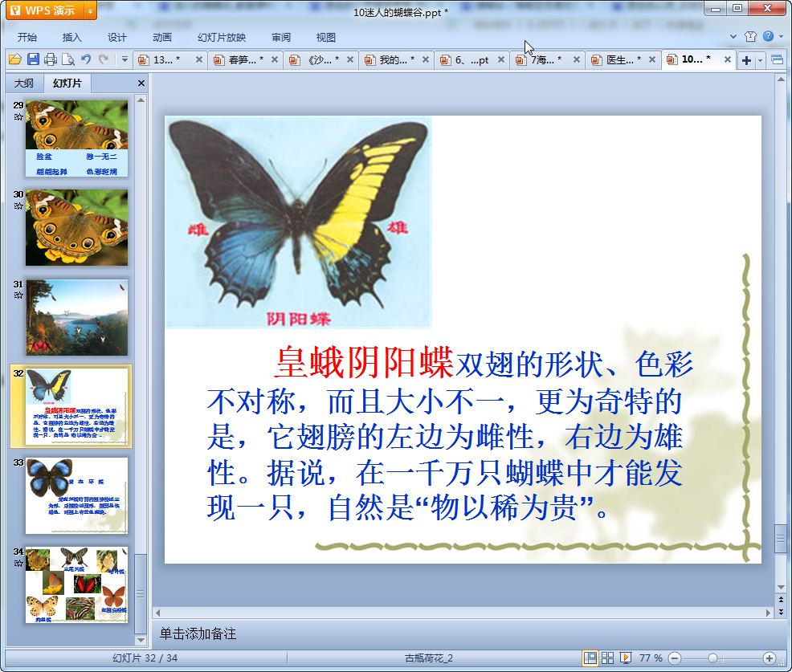Click the butterfly image on the slide
792x672 pixels.
[299, 222]
